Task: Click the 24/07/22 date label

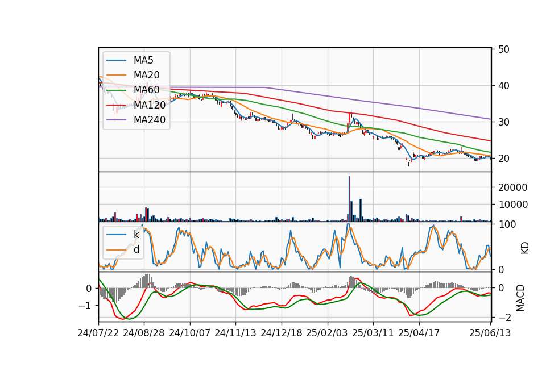Action: click(98, 333)
